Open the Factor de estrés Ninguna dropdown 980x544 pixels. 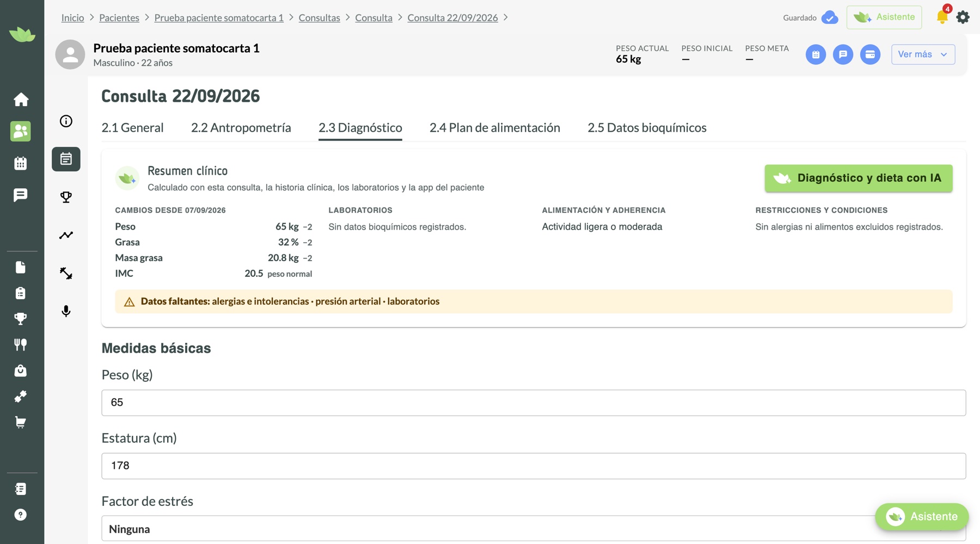click(x=534, y=529)
